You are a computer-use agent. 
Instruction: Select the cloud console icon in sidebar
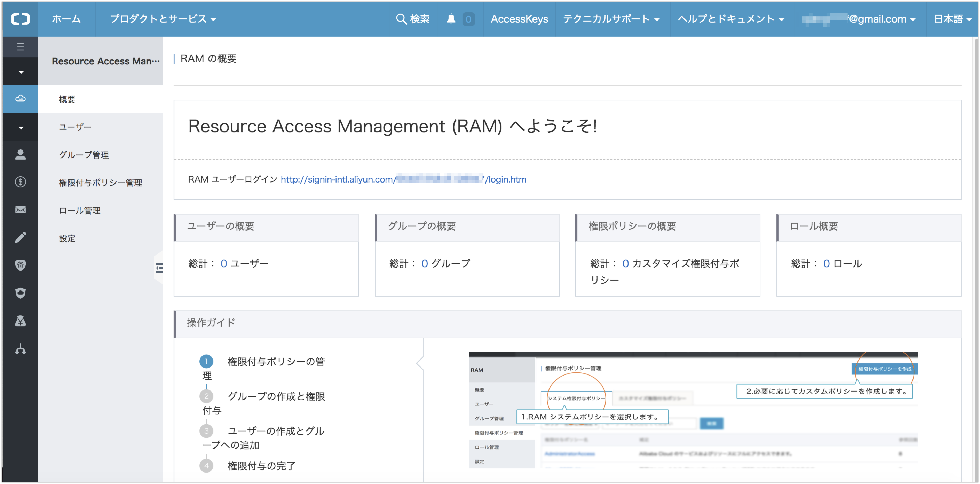point(20,98)
